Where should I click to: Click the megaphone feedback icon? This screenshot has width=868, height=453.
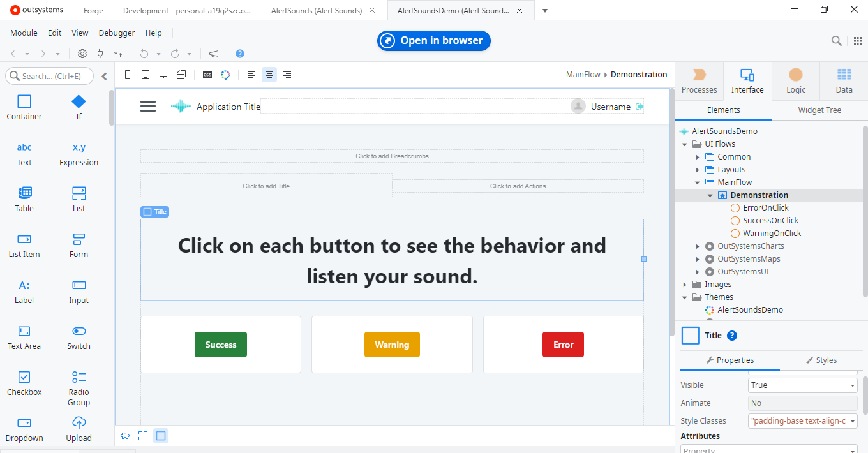214,54
